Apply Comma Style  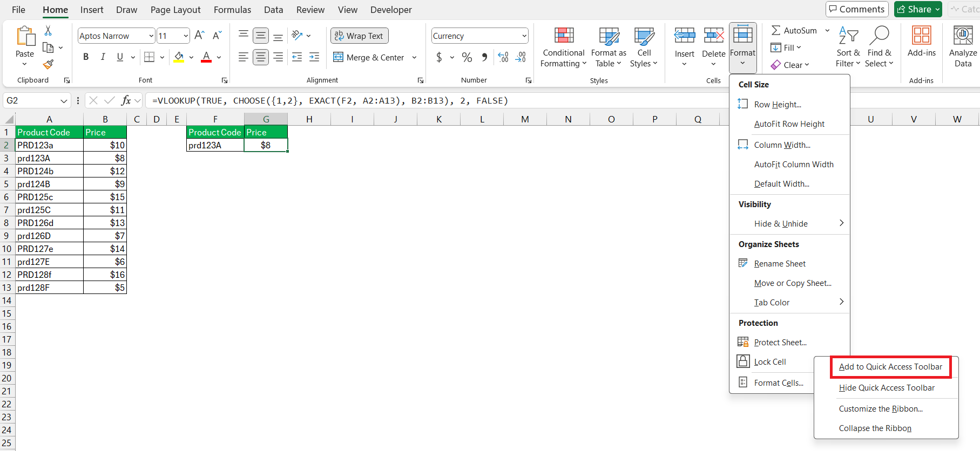coord(484,57)
